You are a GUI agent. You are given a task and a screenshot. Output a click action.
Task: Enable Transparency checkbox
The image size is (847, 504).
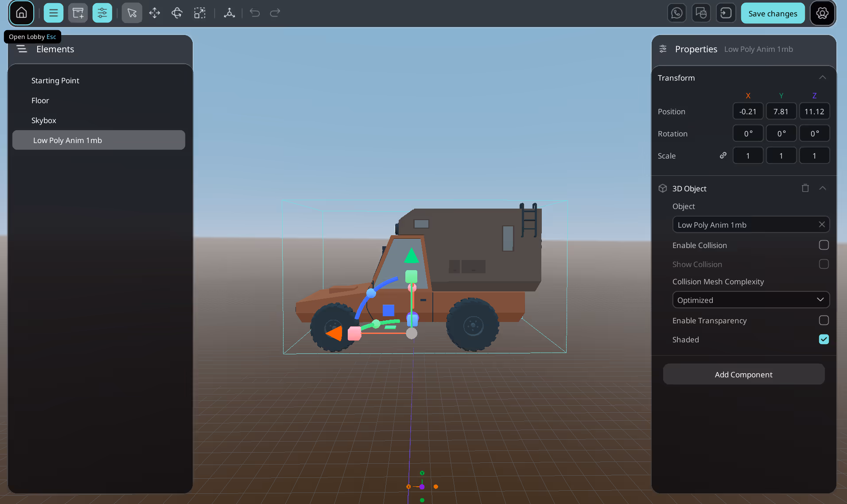(x=824, y=320)
